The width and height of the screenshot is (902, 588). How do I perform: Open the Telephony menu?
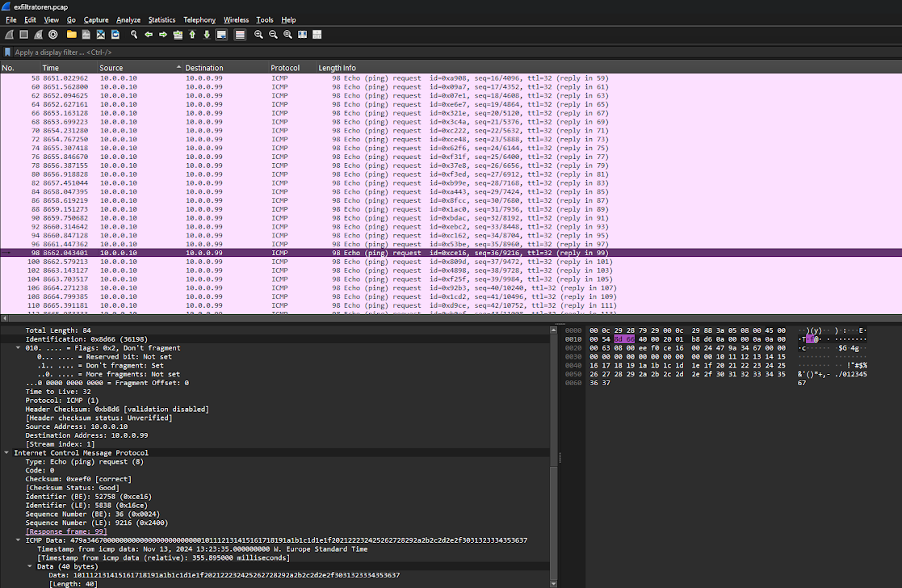(199, 19)
